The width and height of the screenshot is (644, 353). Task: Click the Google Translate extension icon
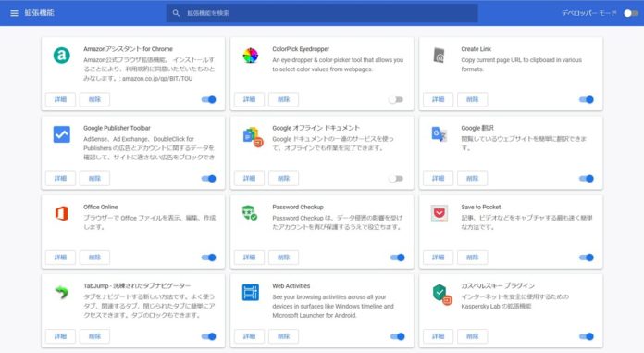440,134
